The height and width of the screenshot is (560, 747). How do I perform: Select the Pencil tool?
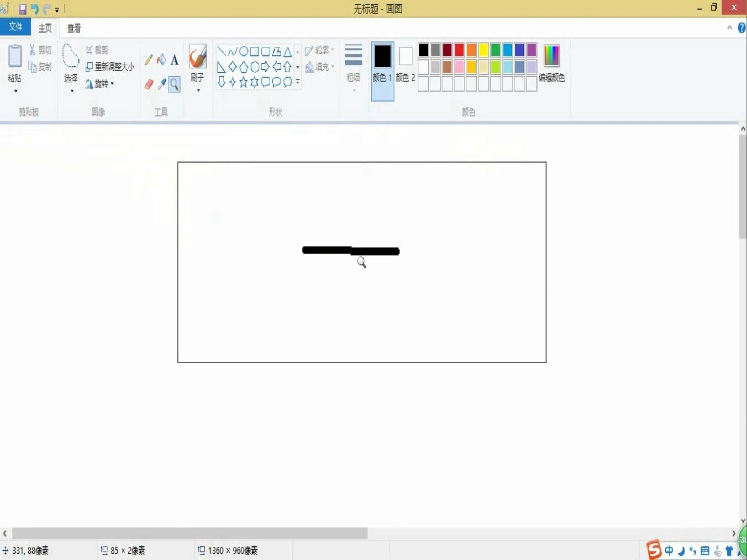pos(148,60)
